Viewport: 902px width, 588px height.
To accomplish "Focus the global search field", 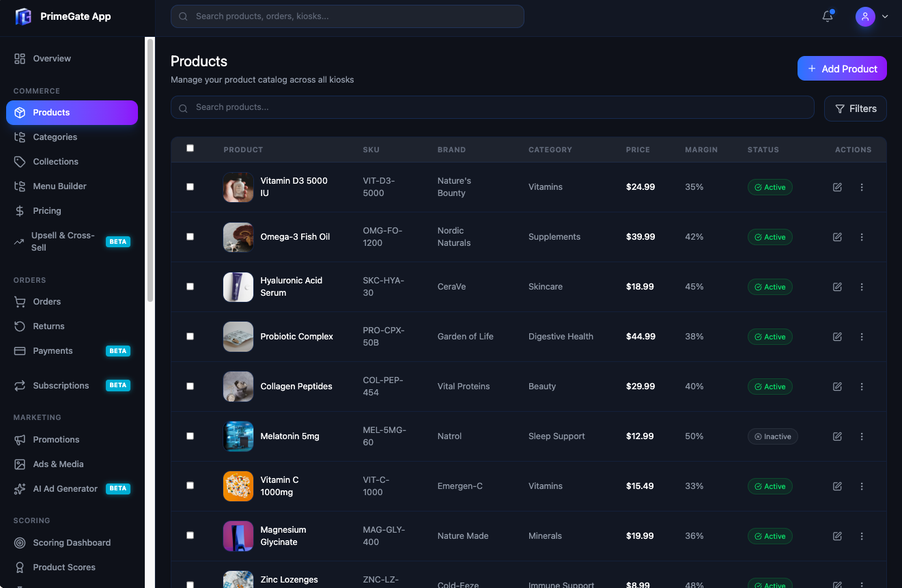I will (348, 16).
